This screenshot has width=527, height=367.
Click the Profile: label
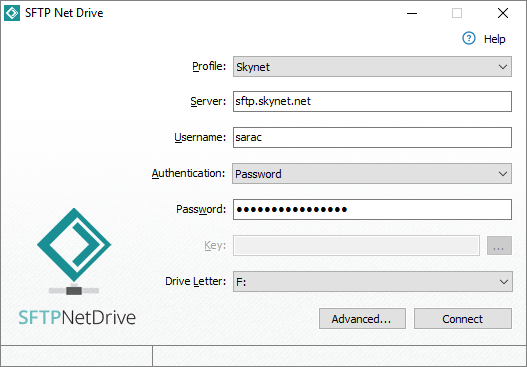[x=209, y=67]
